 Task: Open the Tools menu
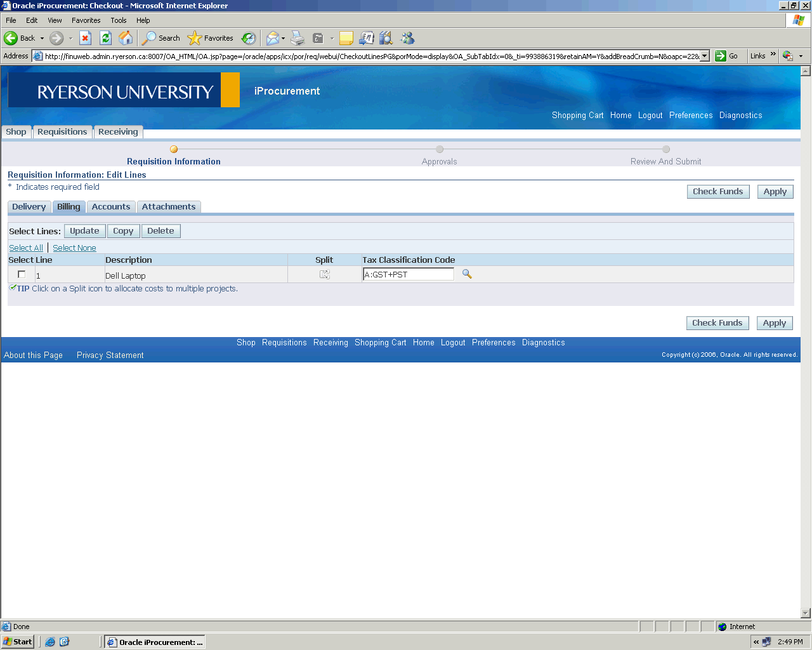[x=118, y=20]
